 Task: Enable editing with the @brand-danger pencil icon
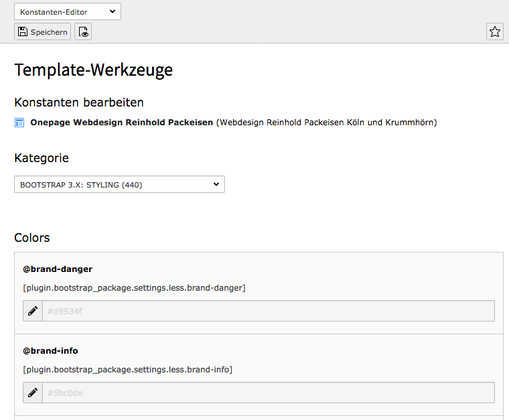(33, 311)
